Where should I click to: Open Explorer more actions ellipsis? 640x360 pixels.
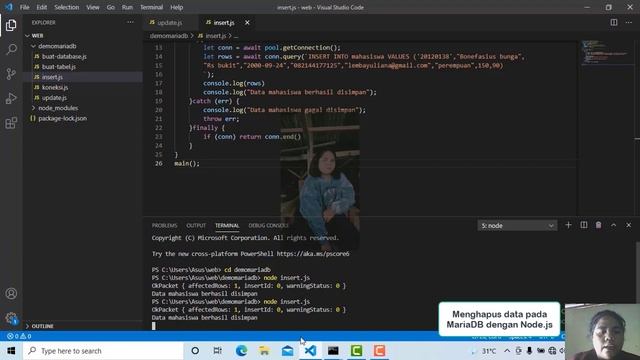[x=130, y=22]
